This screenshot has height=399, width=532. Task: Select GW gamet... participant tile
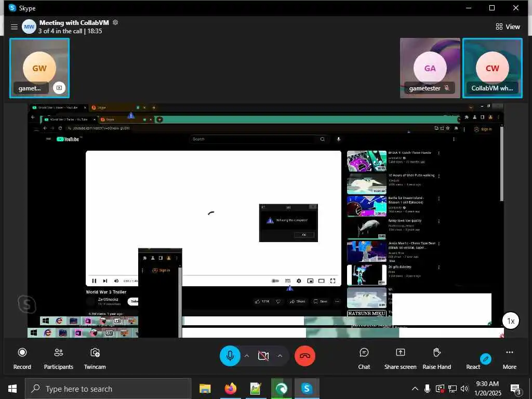click(x=39, y=68)
